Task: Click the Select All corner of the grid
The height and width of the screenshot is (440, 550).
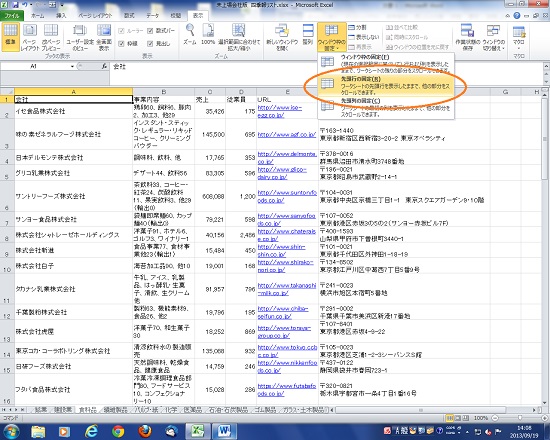Action: [7, 92]
